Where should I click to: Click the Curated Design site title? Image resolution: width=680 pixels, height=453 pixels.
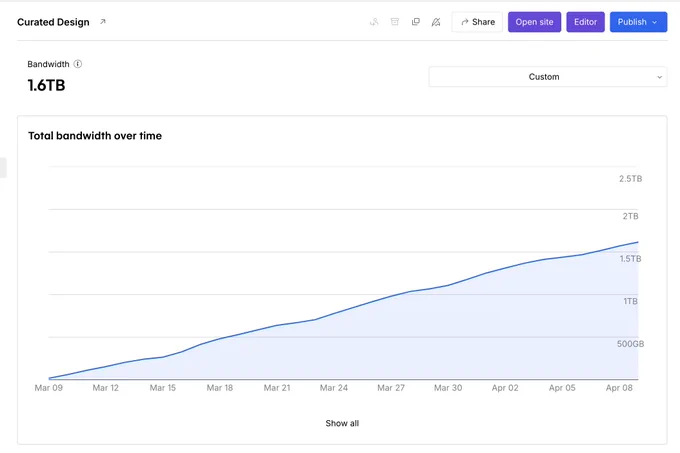click(53, 22)
